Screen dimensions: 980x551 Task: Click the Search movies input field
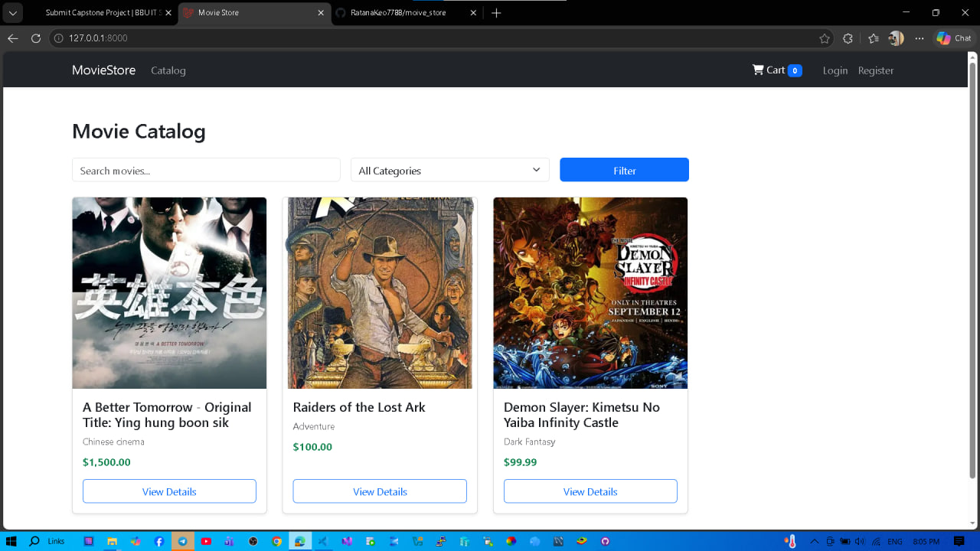pyautogui.click(x=206, y=170)
